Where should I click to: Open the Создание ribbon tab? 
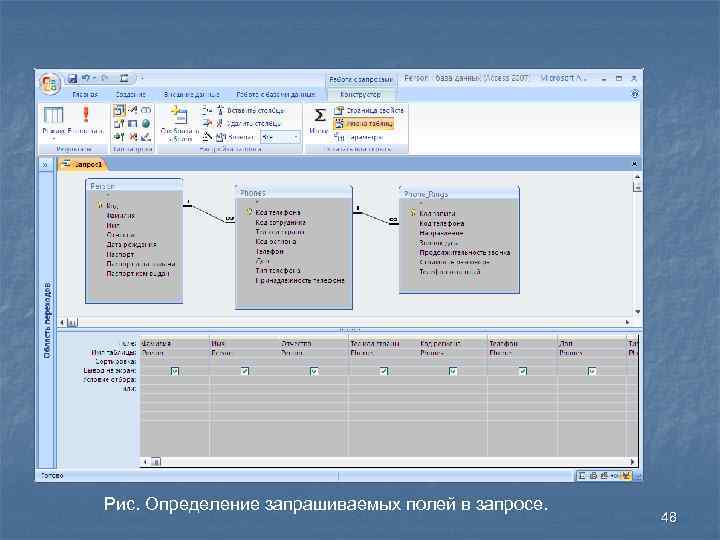pos(130,94)
